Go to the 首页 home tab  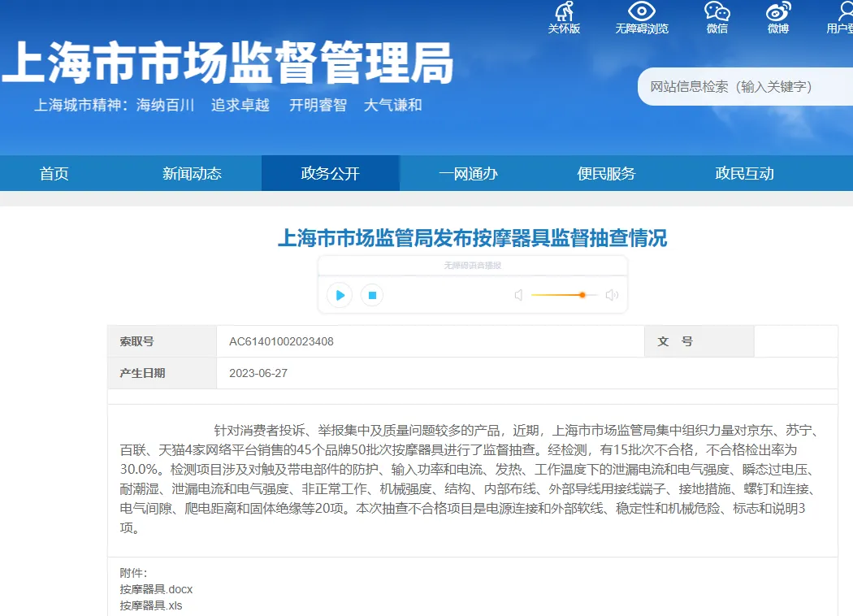tap(54, 173)
